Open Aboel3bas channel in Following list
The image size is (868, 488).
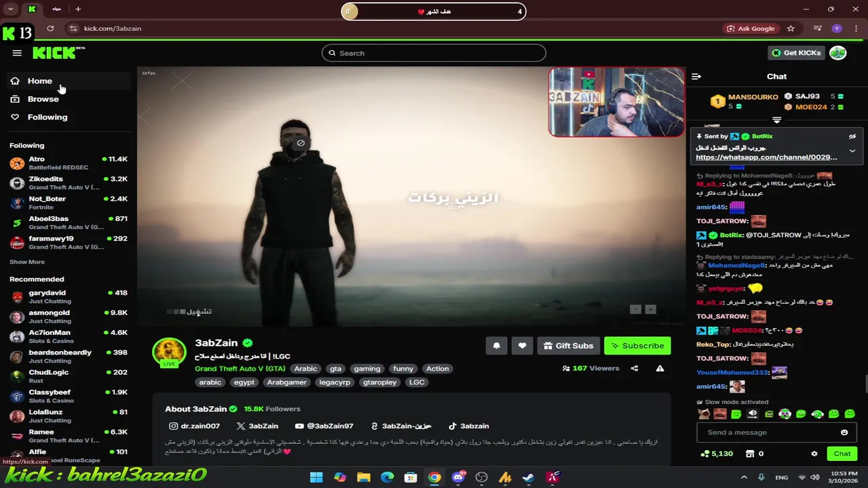68,222
